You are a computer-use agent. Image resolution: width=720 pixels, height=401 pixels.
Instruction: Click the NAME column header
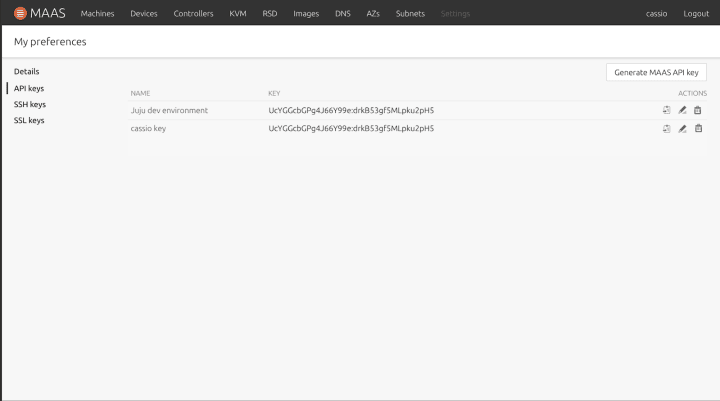click(x=140, y=93)
